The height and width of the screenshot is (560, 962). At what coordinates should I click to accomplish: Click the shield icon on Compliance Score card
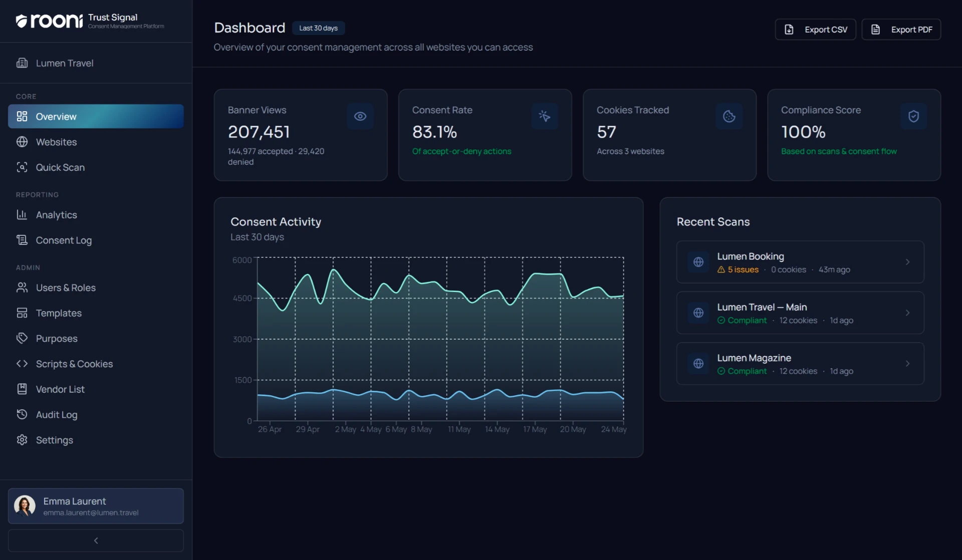913,116
